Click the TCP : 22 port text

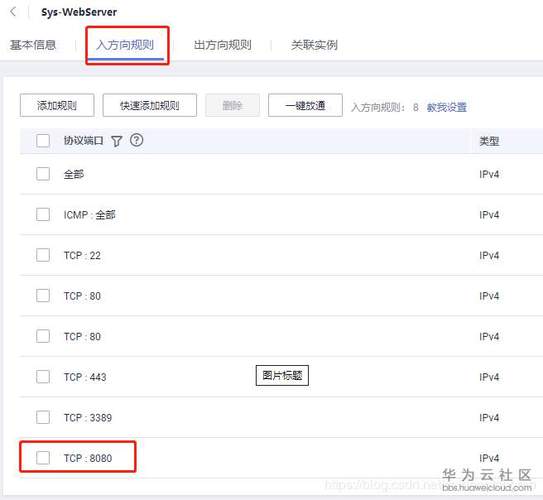[82, 256]
